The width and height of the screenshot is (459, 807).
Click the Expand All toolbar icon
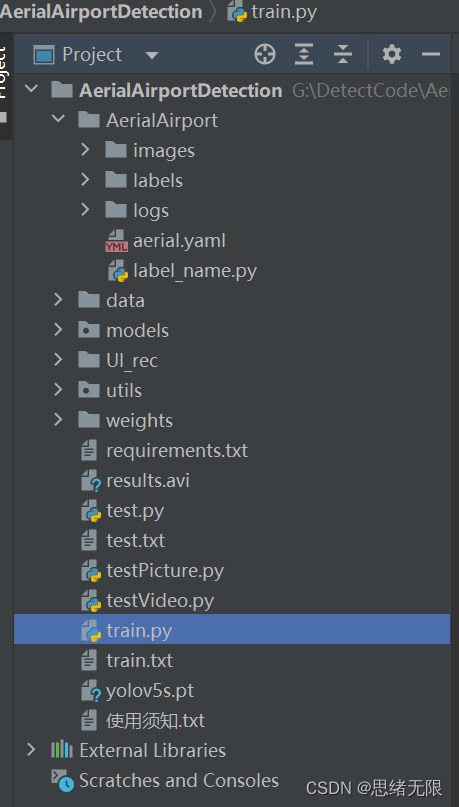(x=304, y=54)
